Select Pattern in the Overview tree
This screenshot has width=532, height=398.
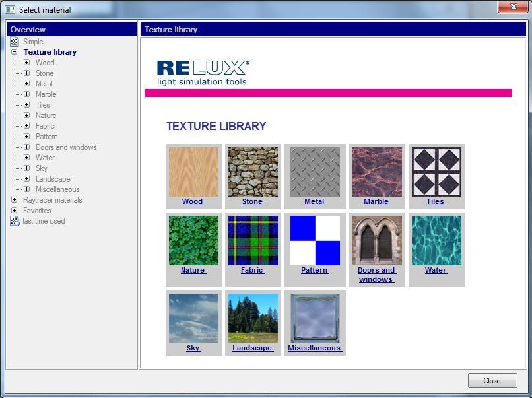[46, 136]
